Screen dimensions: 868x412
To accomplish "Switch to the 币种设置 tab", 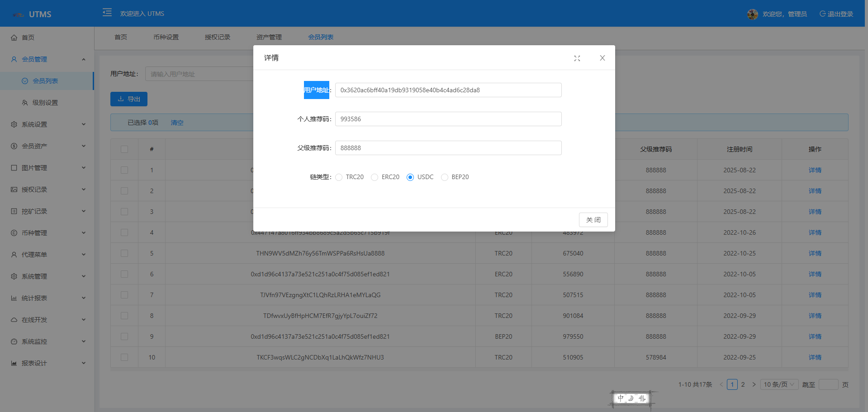I will click(166, 37).
